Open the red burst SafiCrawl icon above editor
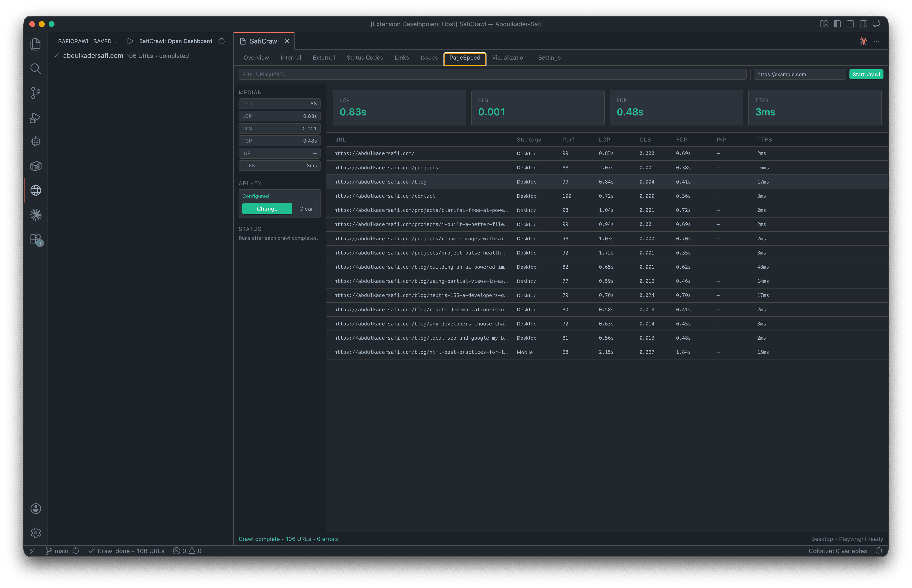The image size is (912, 588). point(863,41)
